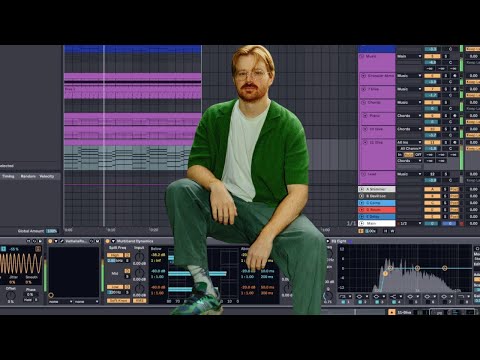Set 11 Diva monitoring to In
The height and width of the screenshot is (360, 480).
tap(400, 155)
